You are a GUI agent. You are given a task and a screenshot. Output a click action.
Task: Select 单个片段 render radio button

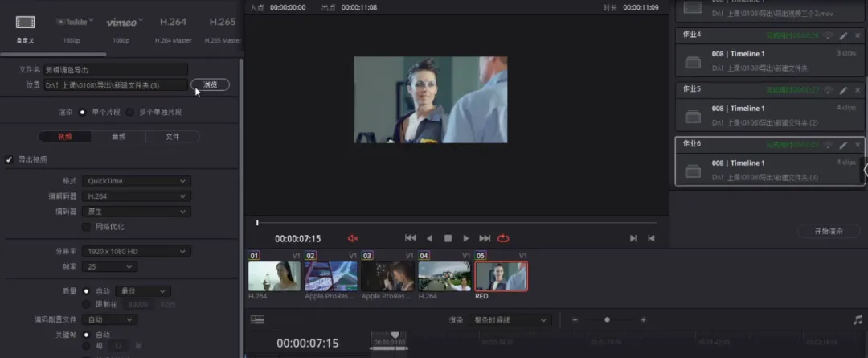pos(83,112)
